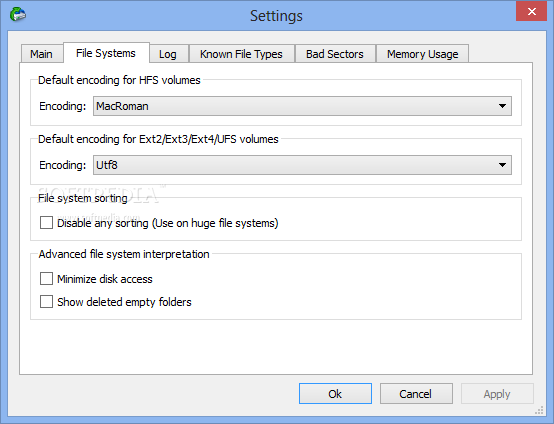Viewport: 554px width, 424px height.
Task: Enable Disable any sorting checkbox
Action: coord(46,223)
